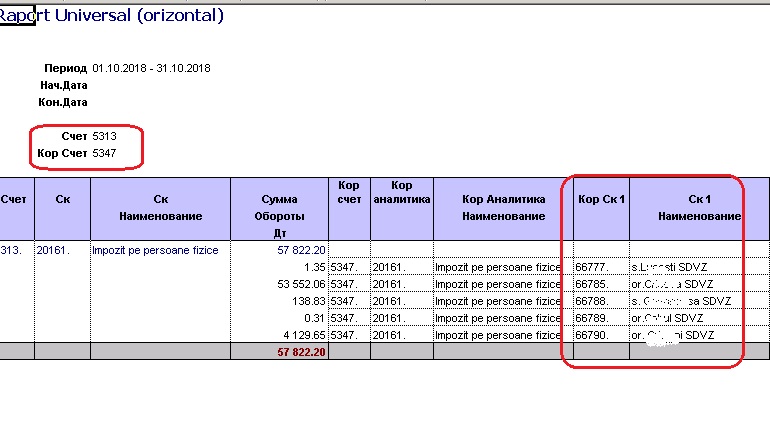Click the Ск Наименование column header

(161, 209)
